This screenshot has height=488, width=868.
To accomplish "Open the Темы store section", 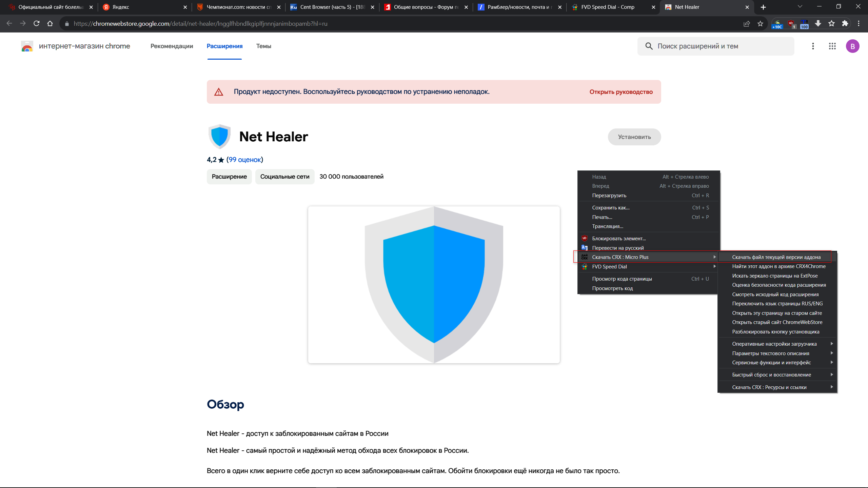I will [x=263, y=46].
